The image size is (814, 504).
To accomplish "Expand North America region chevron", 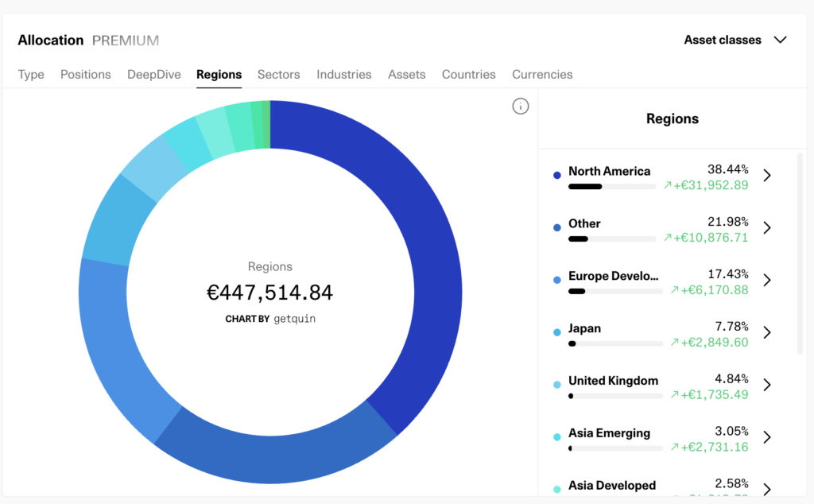I will [767, 176].
